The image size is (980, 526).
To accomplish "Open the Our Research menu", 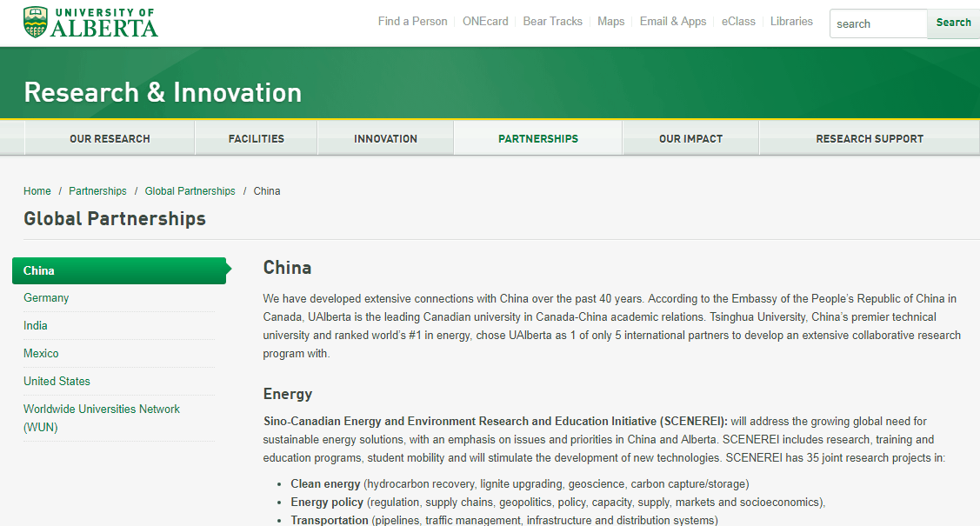I will pos(110,139).
